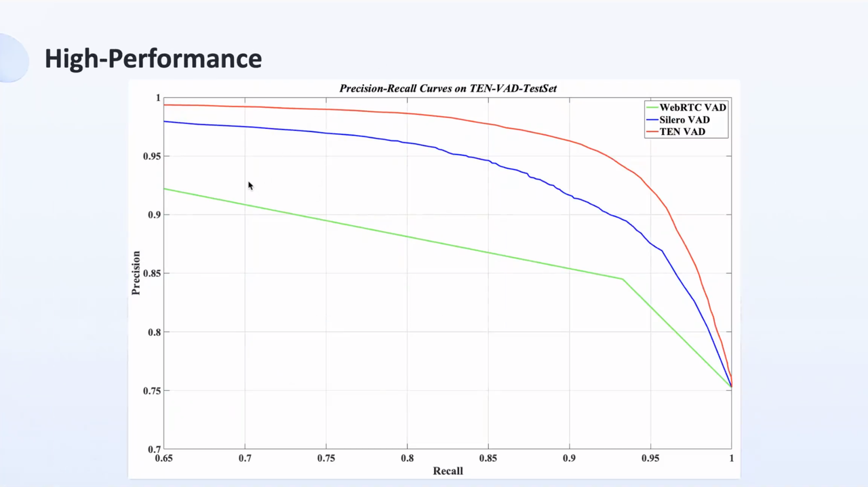Click the High-Performance slide heading

point(153,58)
